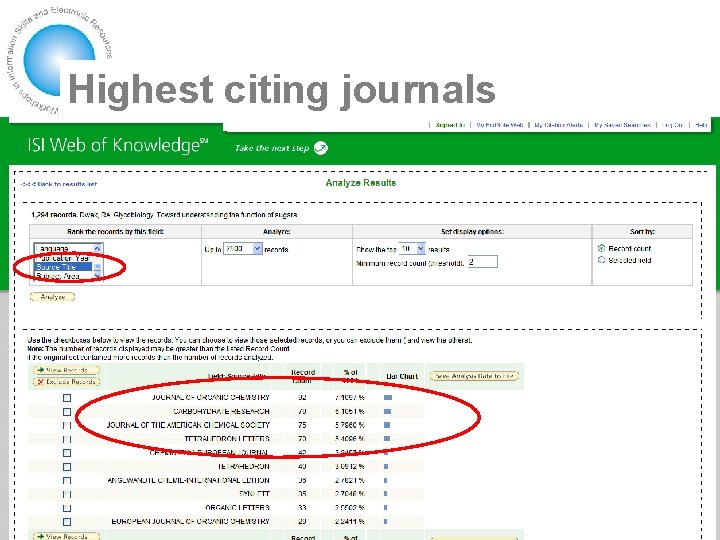Open My Saved Searches link
720x540 pixels.
623,125
